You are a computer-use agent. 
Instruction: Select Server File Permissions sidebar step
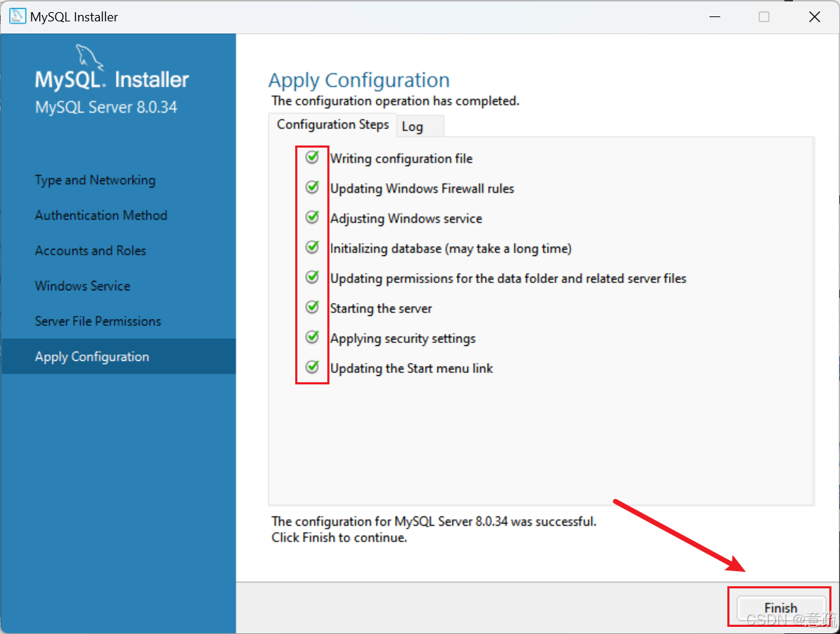(98, 322)
